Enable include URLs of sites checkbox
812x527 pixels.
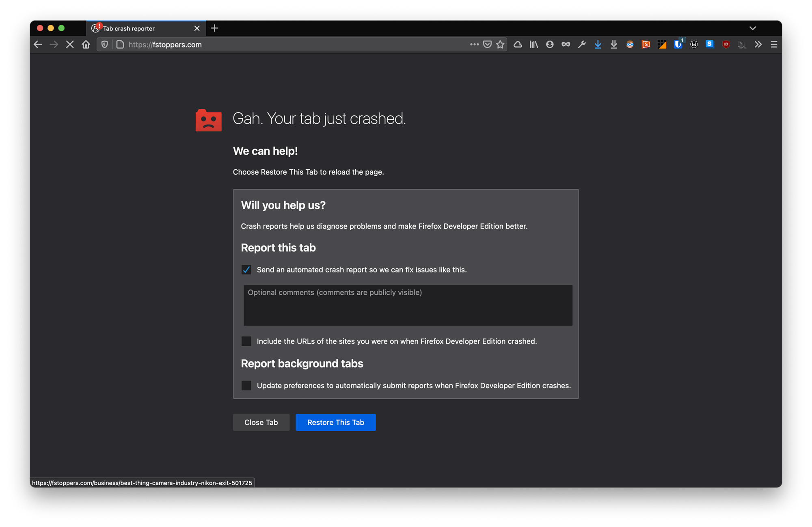(246, 341)
